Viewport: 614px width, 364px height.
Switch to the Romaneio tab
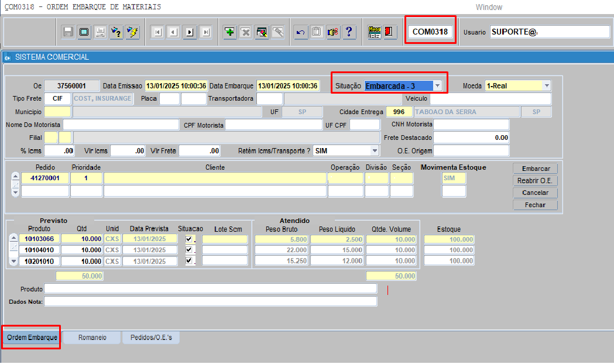[92, 338]
